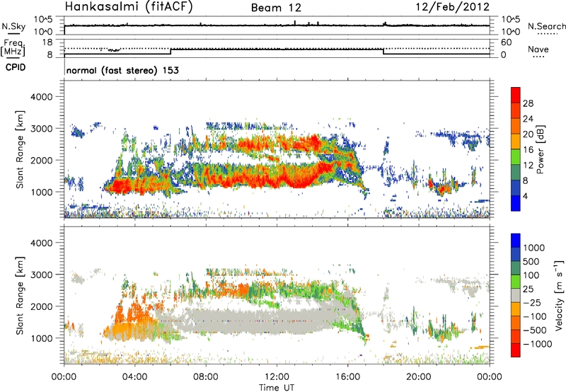Click the light green 12–16 dB power swatch
This screenshot has height=392, width=566.
[516, 157]
